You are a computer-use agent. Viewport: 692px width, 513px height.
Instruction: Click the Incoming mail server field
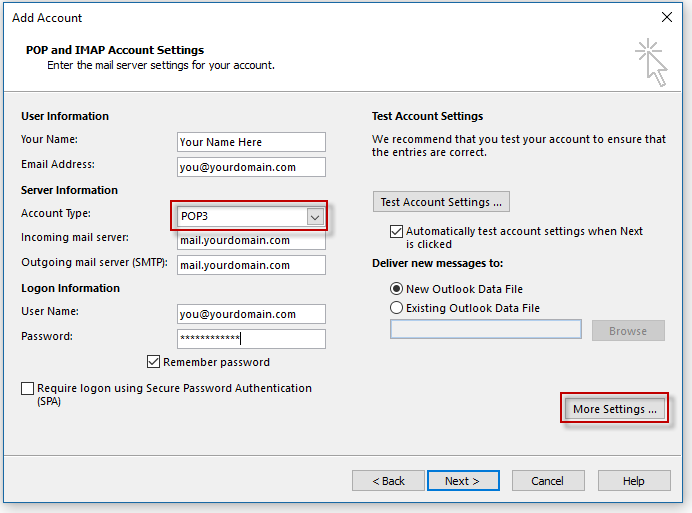(251, 241)
